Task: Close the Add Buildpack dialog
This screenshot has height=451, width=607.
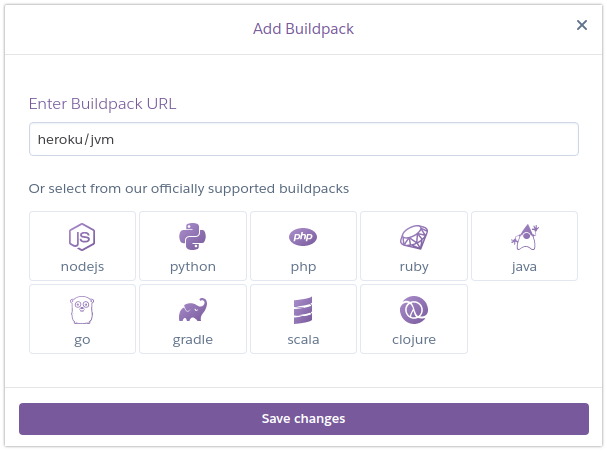Action: (582, 25)
